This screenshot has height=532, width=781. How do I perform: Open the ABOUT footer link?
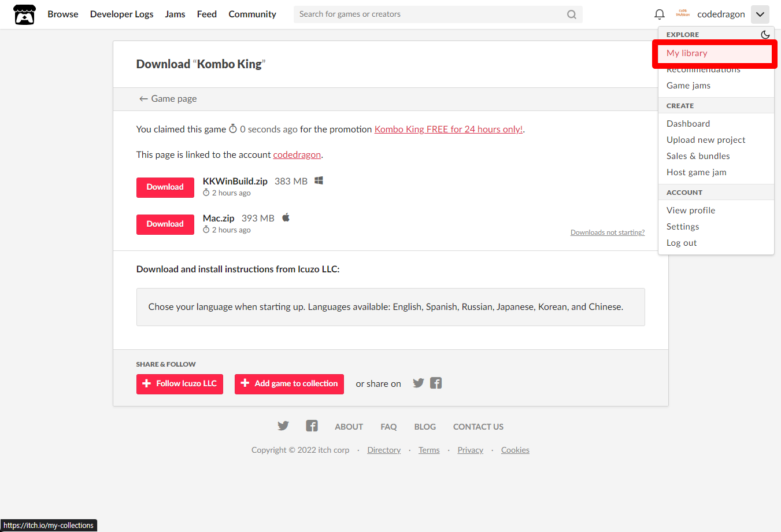pyautogui.click(x=349, y=427)
